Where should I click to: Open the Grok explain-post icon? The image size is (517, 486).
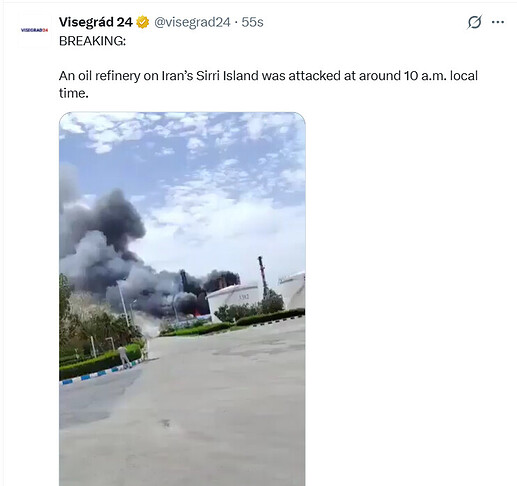click(x=474, y=22)
